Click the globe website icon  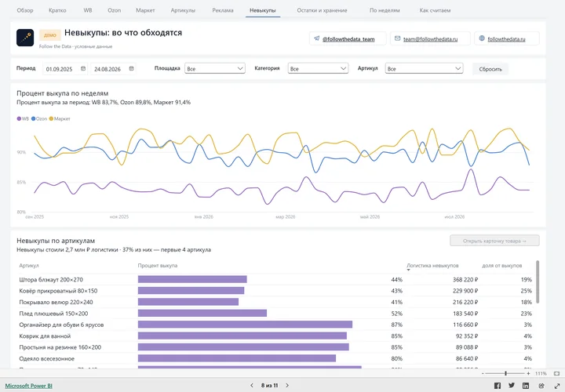click(x=482, y=38)
